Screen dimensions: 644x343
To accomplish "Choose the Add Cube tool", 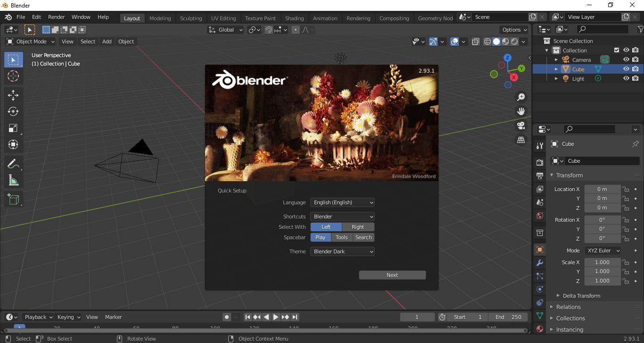I will pos(13,199).
